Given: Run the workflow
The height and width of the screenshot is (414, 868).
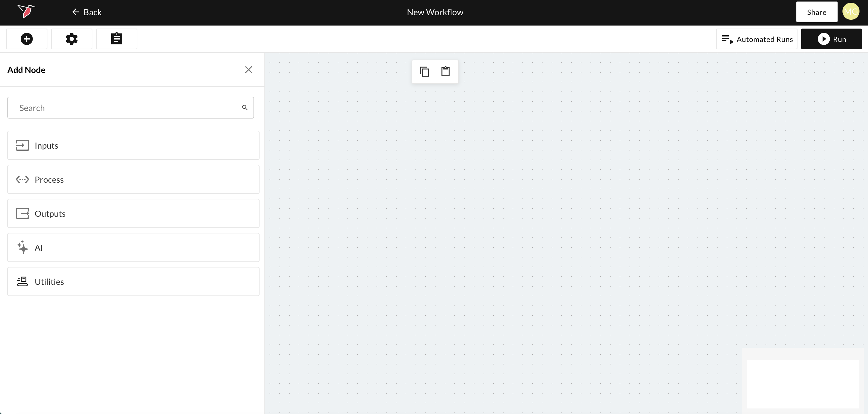Looking at the screenshot, I should (x=831, y=39).
